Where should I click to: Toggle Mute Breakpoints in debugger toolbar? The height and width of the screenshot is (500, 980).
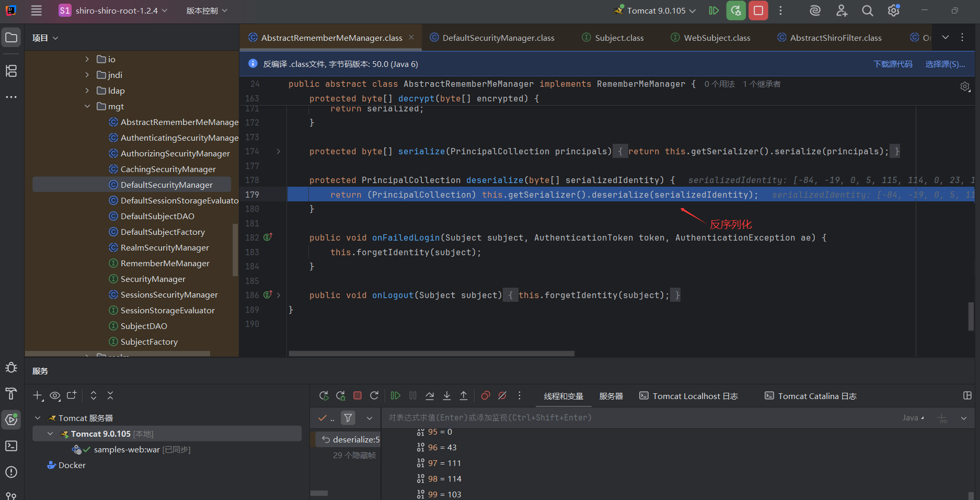point(502,396)
